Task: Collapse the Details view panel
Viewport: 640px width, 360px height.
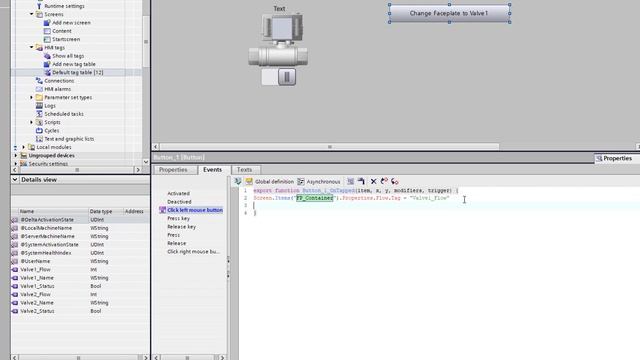Action: point(15,180)
